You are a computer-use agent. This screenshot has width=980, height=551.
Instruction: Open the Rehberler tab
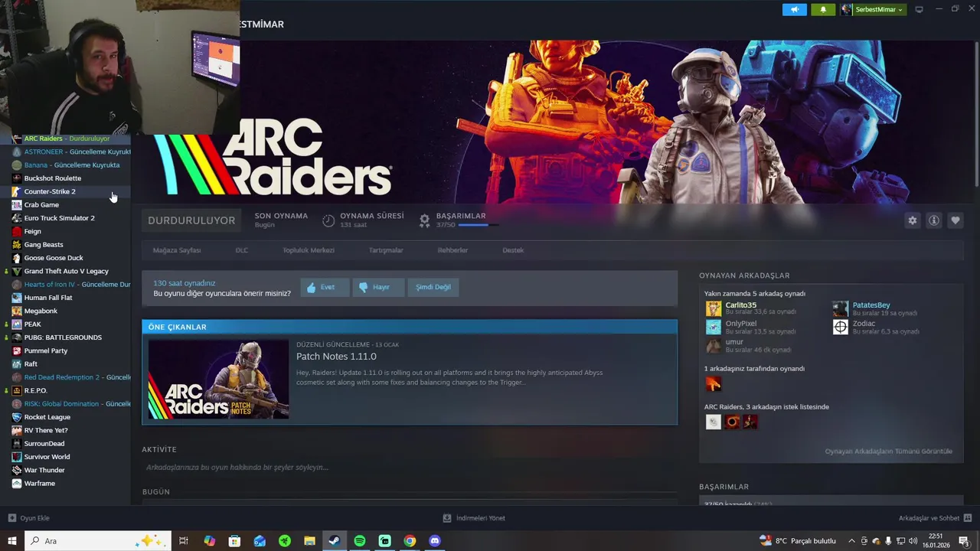(x=452, y=250)
